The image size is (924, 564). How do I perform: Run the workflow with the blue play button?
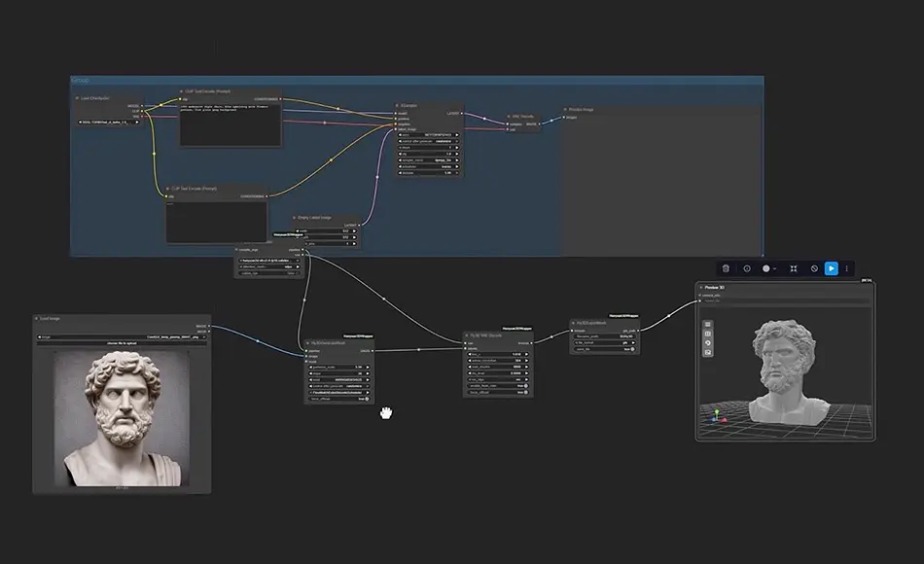832,268
